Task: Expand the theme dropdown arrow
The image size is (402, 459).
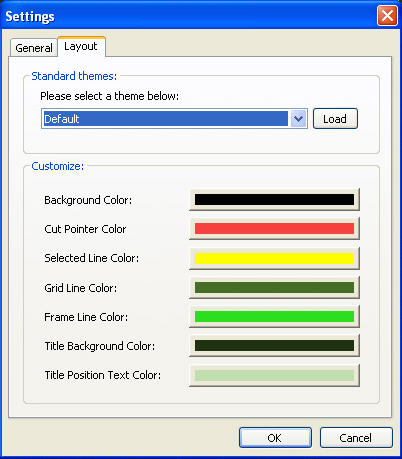Action: [298, 119]
